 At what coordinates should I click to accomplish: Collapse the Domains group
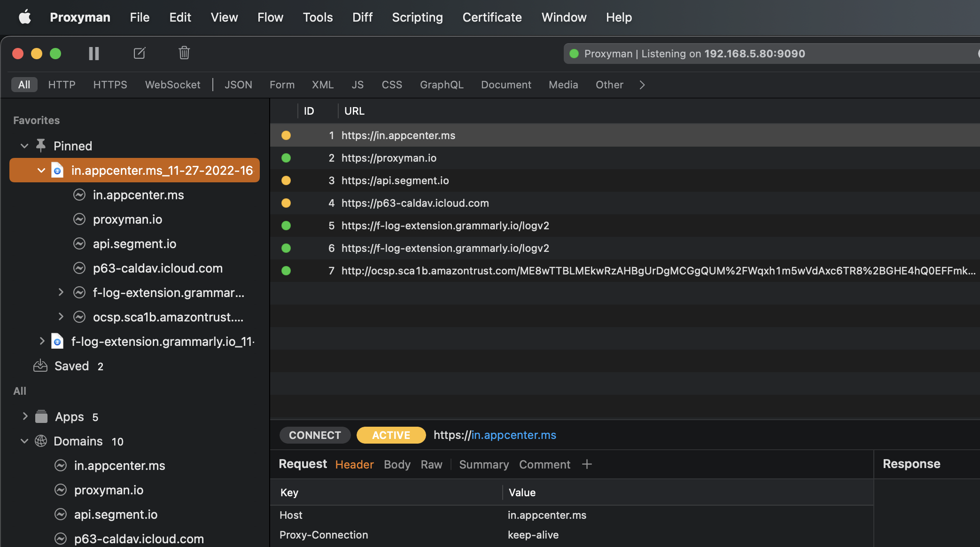(x=24, y=441)
